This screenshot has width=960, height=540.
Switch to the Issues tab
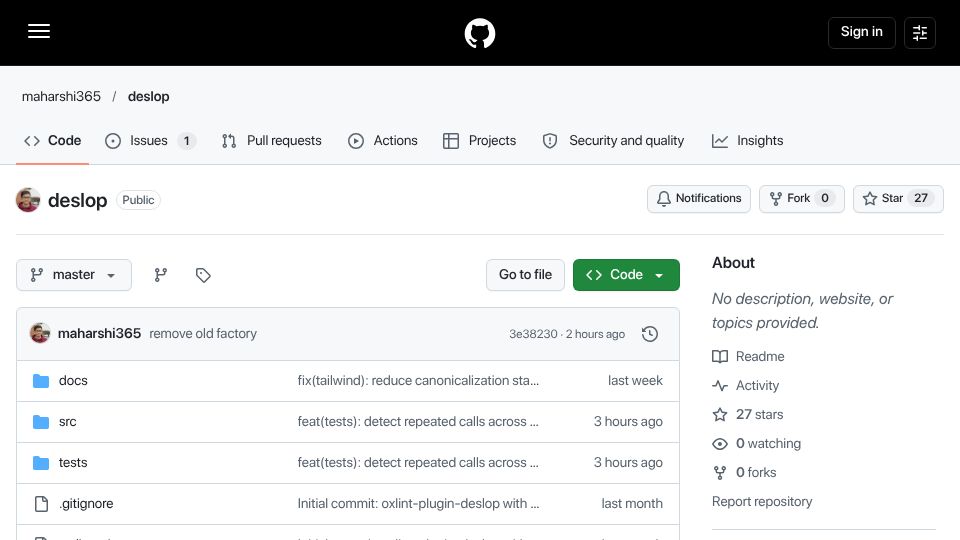[x=150, y=141]
